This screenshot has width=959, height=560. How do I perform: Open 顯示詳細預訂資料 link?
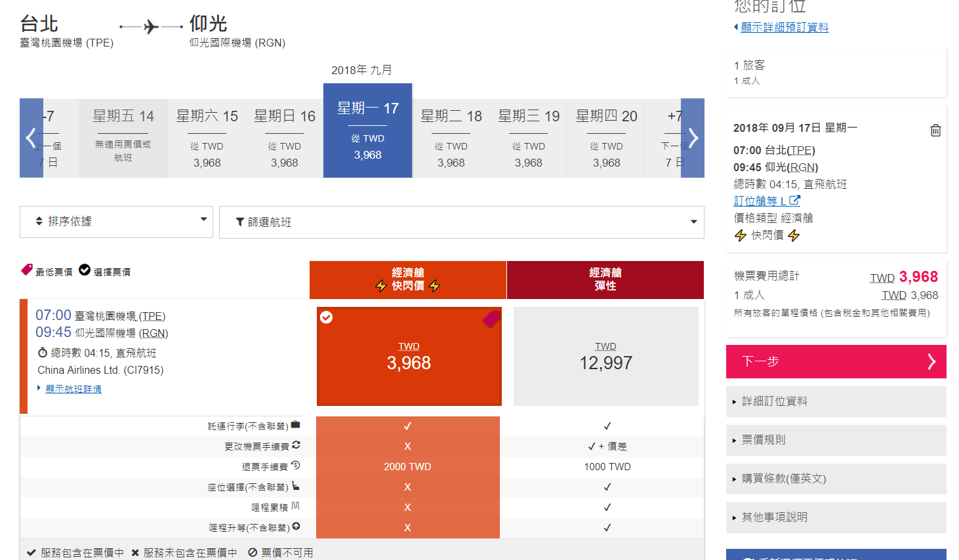[785, 27]
